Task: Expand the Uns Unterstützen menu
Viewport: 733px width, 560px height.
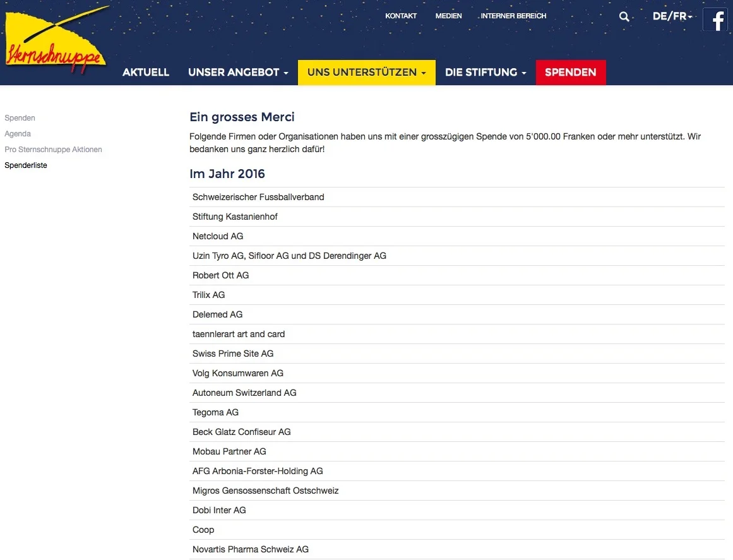Action: (366, 73)
